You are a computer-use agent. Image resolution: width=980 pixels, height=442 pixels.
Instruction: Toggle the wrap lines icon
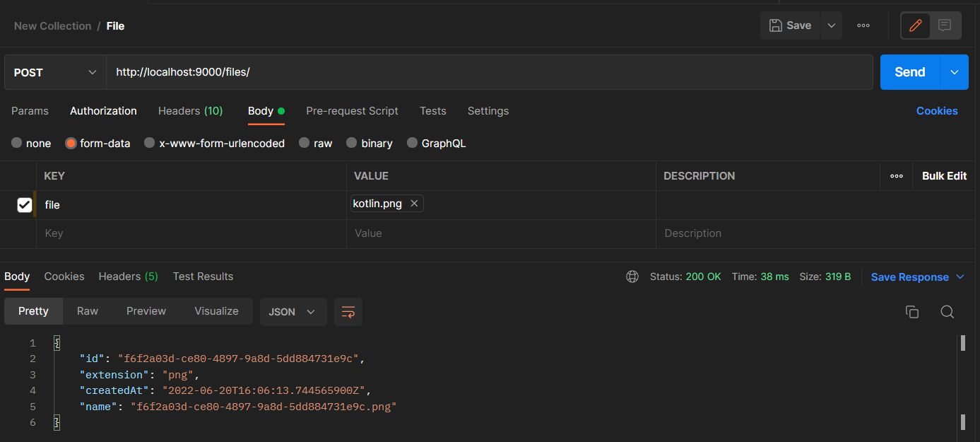348,312
